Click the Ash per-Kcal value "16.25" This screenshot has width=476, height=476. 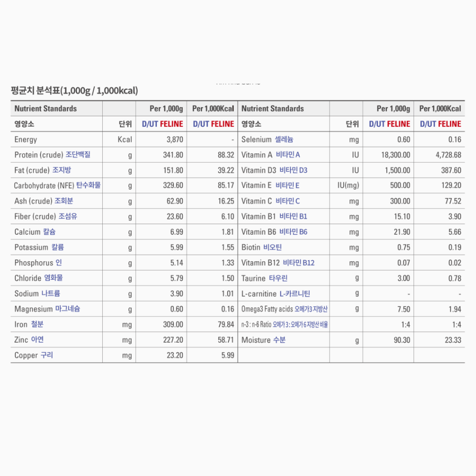(x=226, y=201)
